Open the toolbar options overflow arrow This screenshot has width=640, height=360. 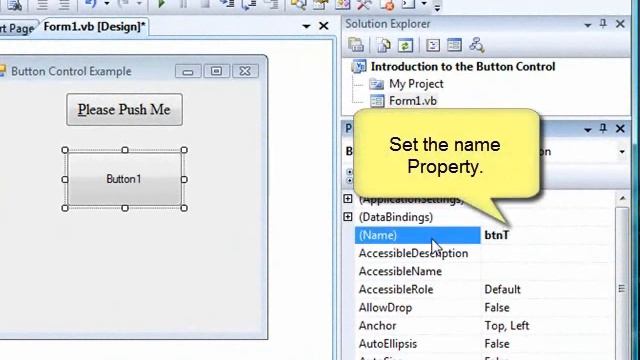pos(437,7)
